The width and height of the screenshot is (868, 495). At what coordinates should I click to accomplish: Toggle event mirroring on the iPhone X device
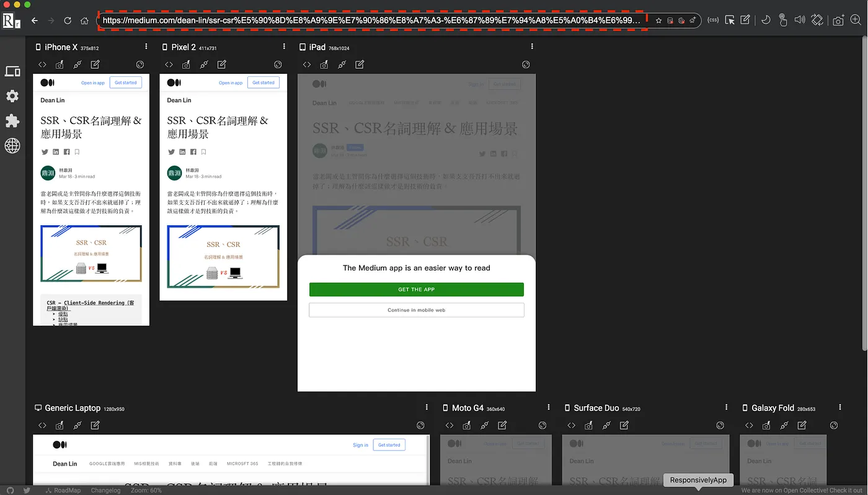tap(77, 65)
